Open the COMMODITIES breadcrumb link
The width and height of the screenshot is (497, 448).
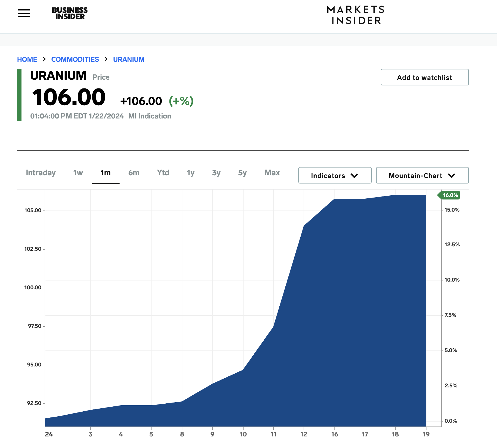point(75,60)
